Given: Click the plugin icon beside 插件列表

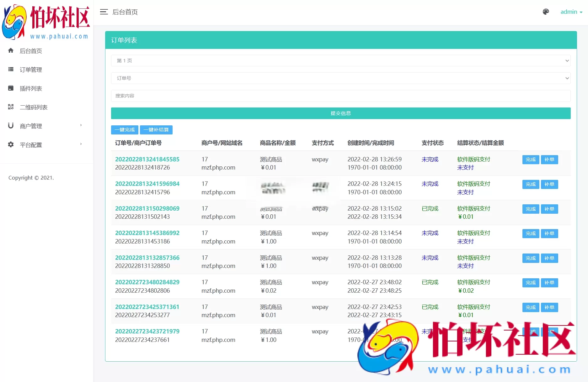Looking at the screenshot, I should pyautogui.click(x=11, y=88).
